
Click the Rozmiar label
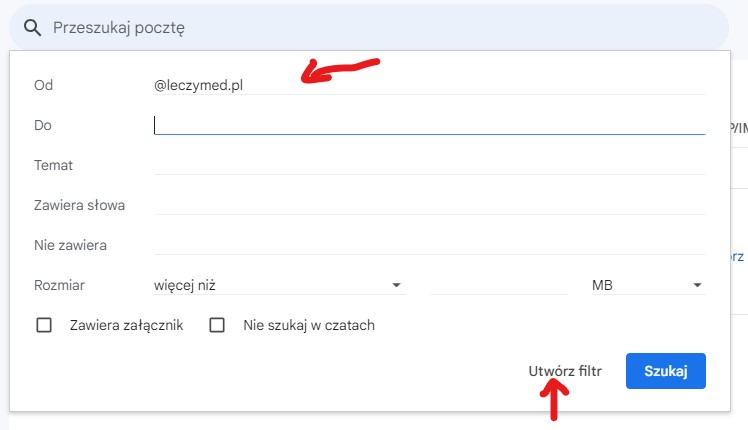[59, 285]
